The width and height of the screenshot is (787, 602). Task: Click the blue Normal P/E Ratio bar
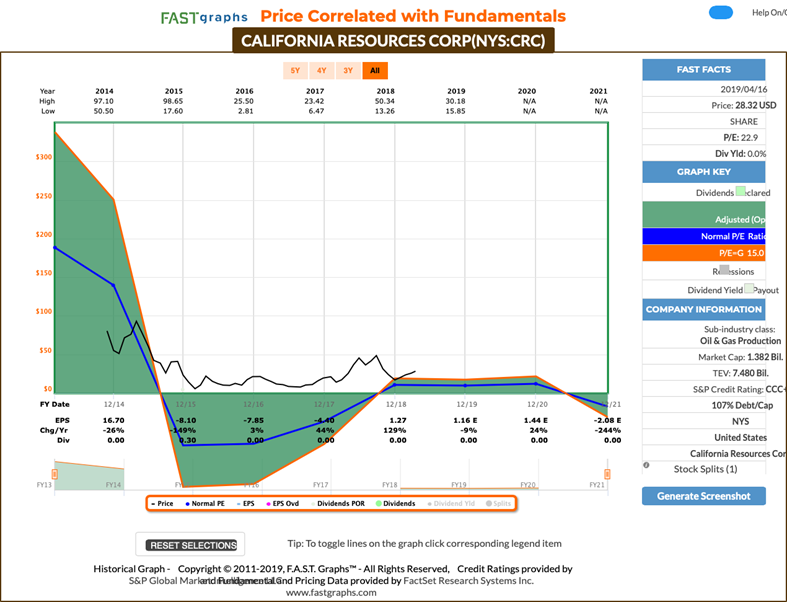click(x=704, y=236)
